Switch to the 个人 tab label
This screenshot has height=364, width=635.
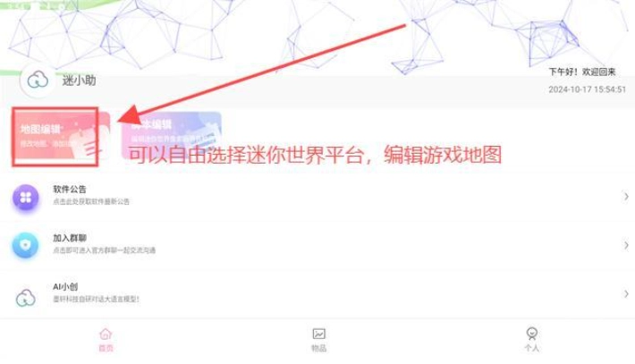(532, 348)
